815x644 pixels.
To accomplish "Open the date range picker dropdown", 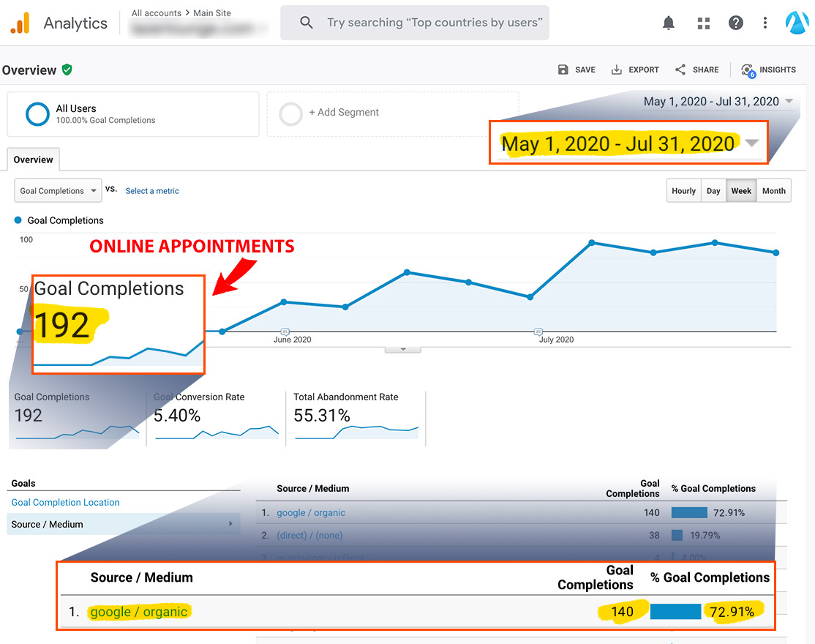I will [788, 101].
